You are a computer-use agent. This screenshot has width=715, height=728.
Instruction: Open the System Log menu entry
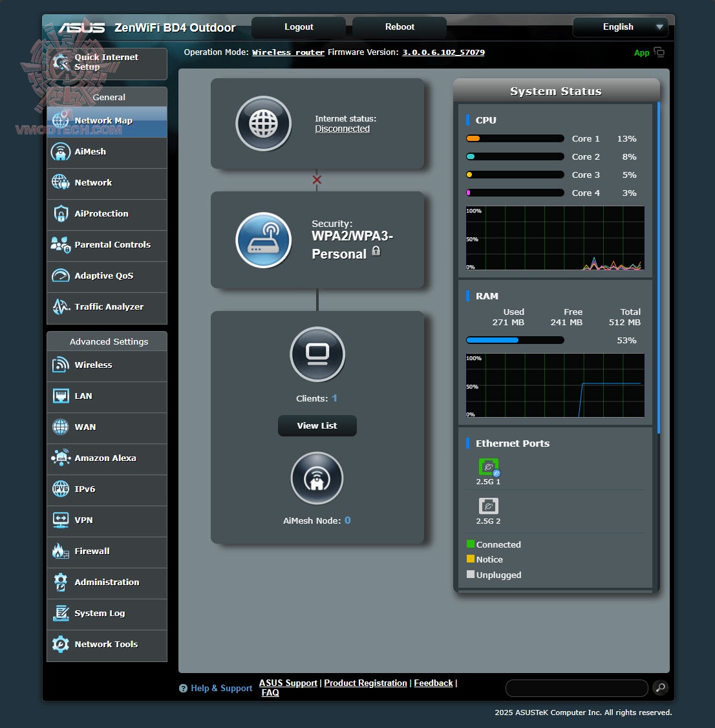pyautogui.click(x=107, y=614)
